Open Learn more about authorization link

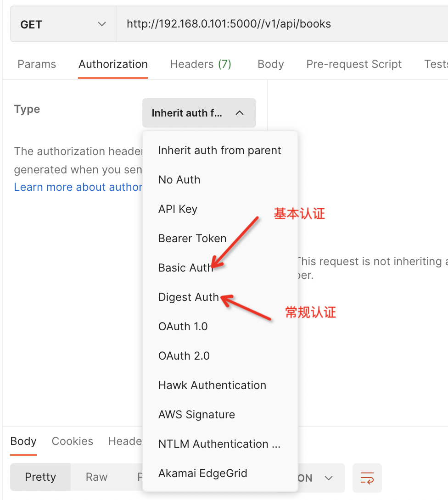(x=78, y=187)
